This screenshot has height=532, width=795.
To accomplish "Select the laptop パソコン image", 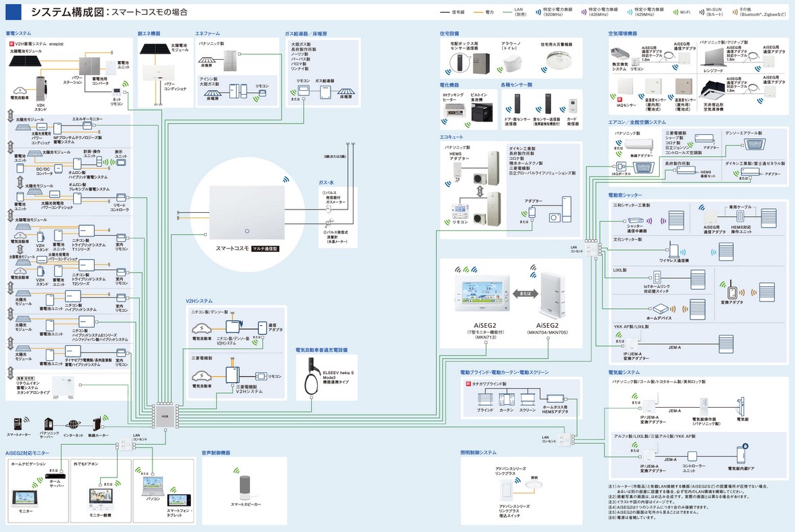I will 153,486.
